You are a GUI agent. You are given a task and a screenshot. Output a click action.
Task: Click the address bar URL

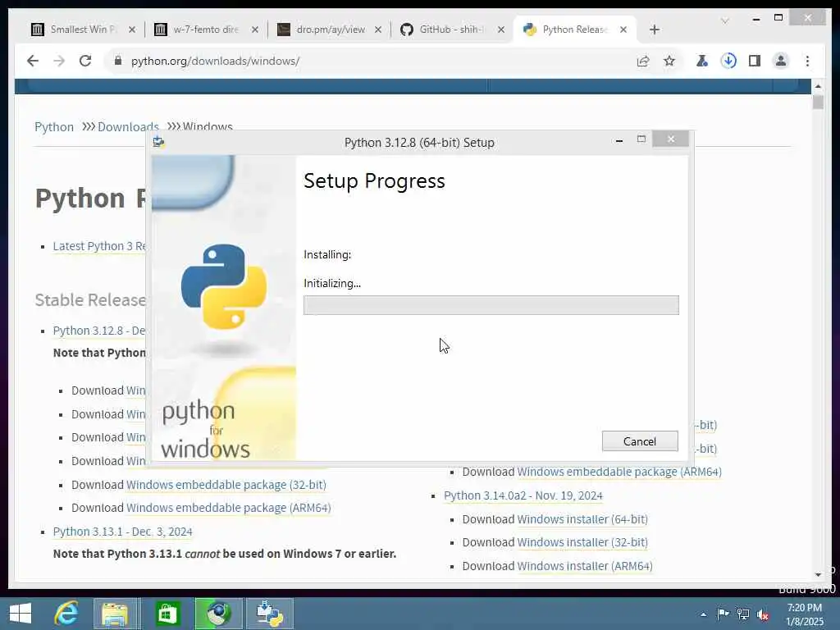[x=216, y=61]
